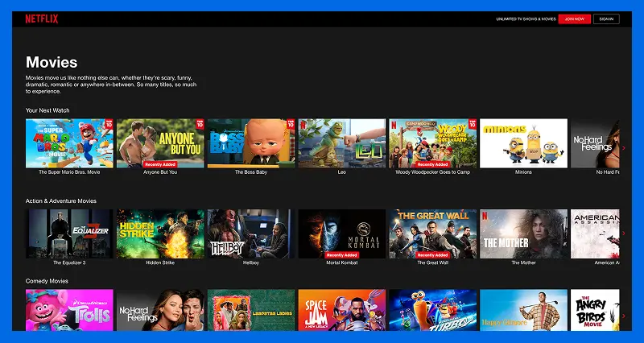Click Woody Woodpecker Goes to Camp caption
Image resolution: width=644 pixels, height=343 pixels.
point(433,172)
